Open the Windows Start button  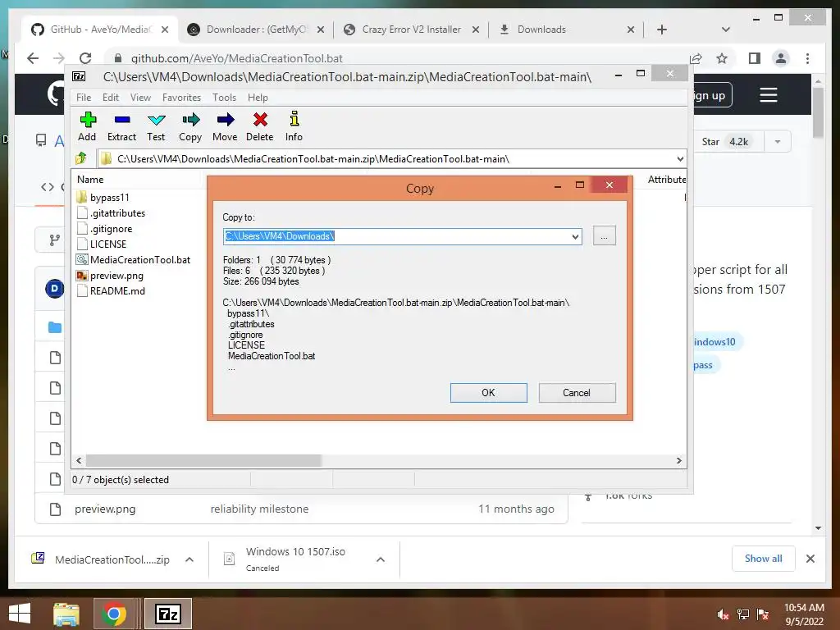pos(20,614)
